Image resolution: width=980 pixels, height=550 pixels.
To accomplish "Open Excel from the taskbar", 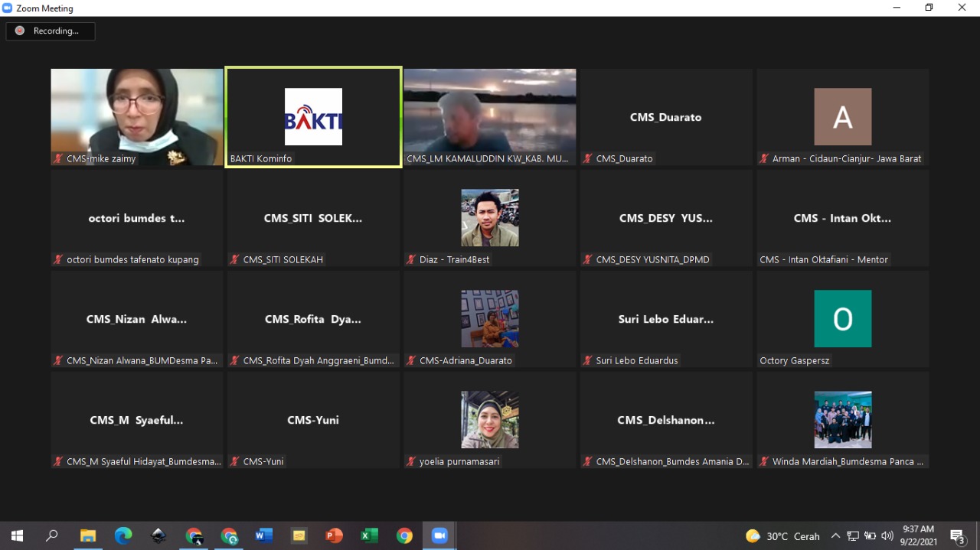I will (369, 535).
